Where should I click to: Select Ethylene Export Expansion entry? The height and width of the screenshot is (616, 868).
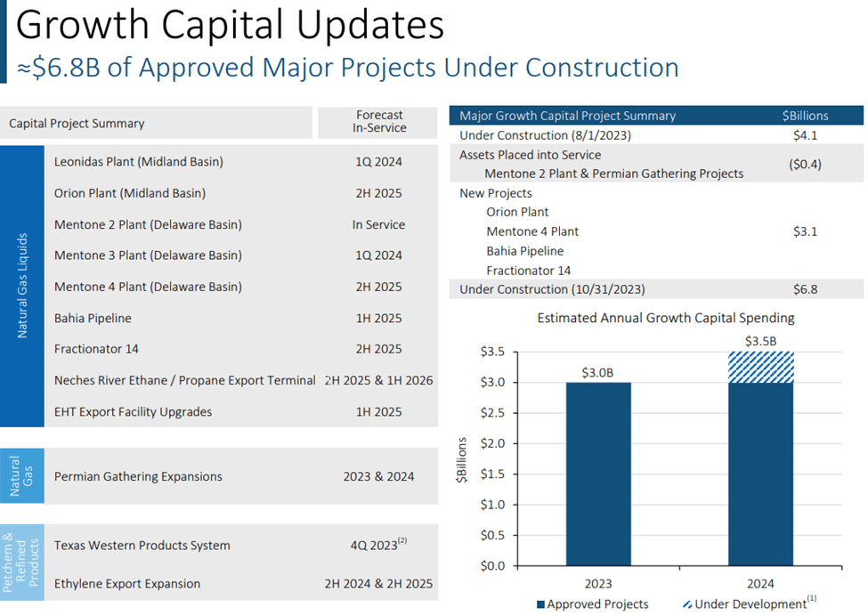click(127, 583)
